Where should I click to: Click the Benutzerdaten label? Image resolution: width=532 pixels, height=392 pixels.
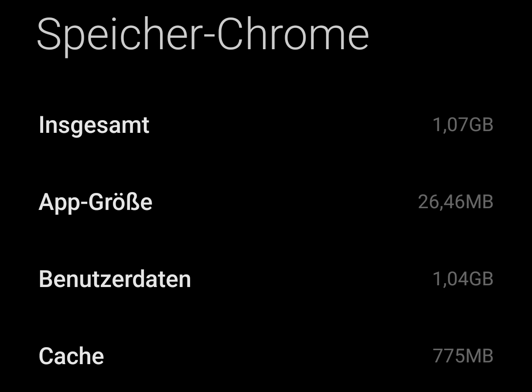click(114, 279)
